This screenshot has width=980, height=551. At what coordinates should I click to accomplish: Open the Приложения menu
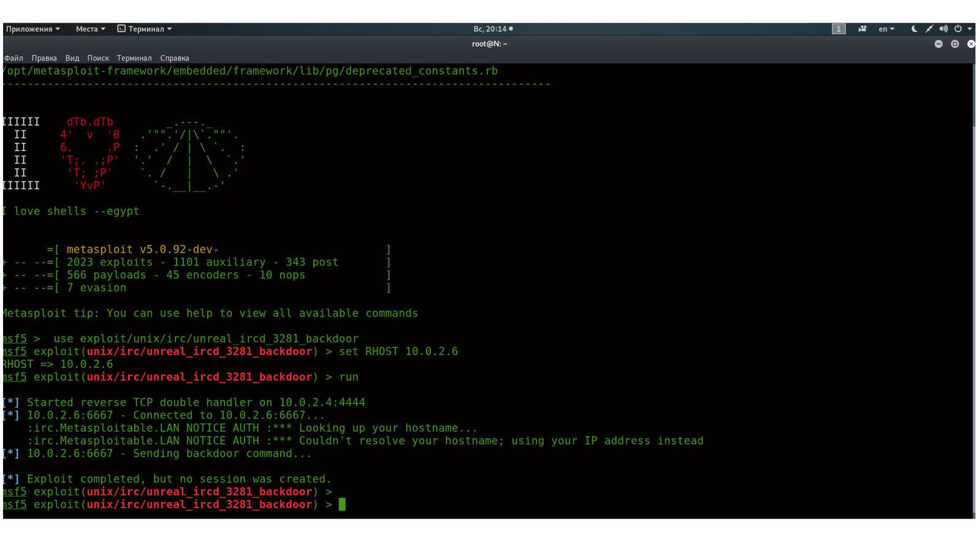tap(33, 29)
